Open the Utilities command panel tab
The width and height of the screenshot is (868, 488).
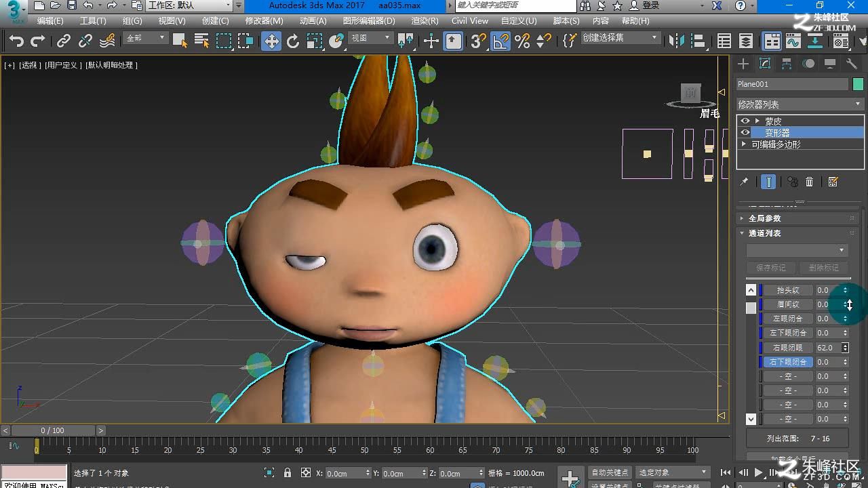[852, 64]
